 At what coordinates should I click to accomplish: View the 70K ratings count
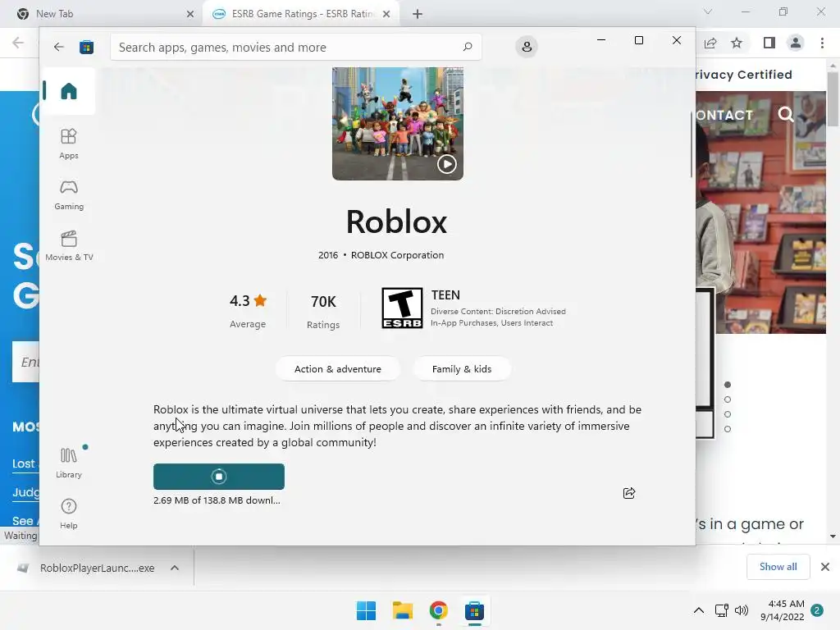point(323,311)
